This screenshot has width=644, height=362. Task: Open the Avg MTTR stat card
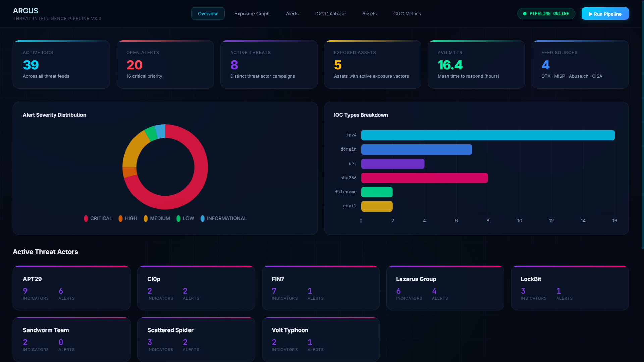(476, 64)
